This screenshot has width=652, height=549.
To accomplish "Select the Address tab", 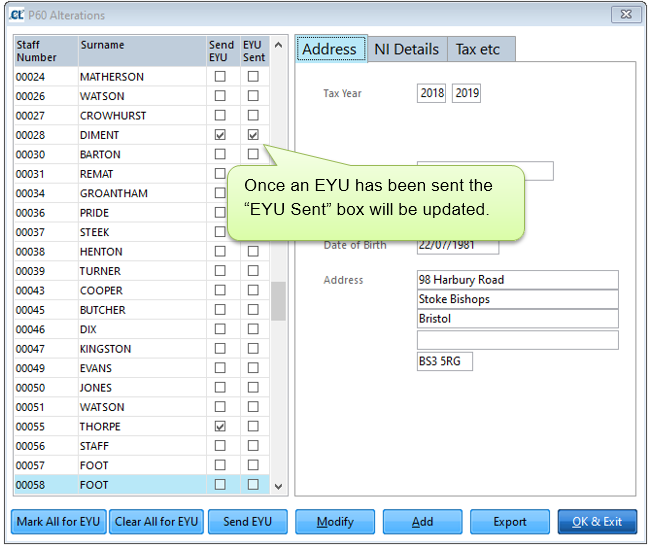I will point(330,49).
